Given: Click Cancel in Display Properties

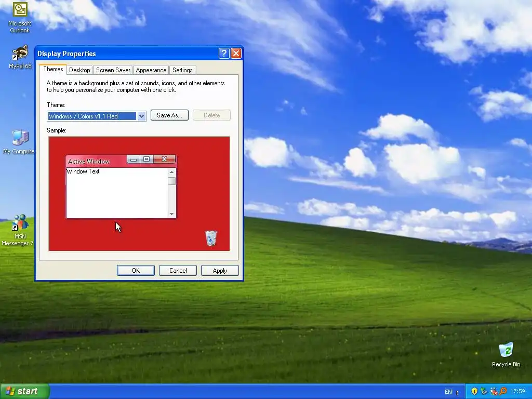Looking at the screenshot, I should 178,270.
